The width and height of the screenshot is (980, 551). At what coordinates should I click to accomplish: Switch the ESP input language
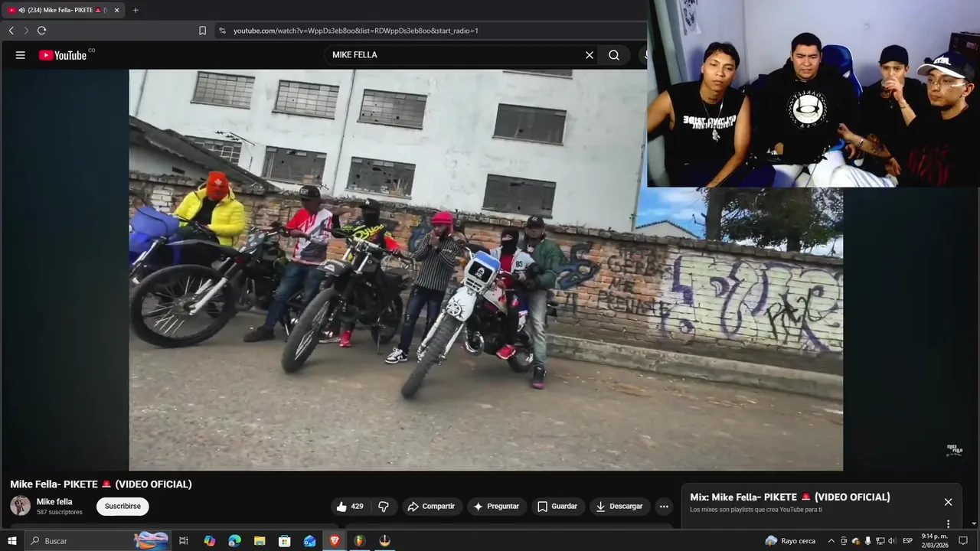[x=907, y=541]
